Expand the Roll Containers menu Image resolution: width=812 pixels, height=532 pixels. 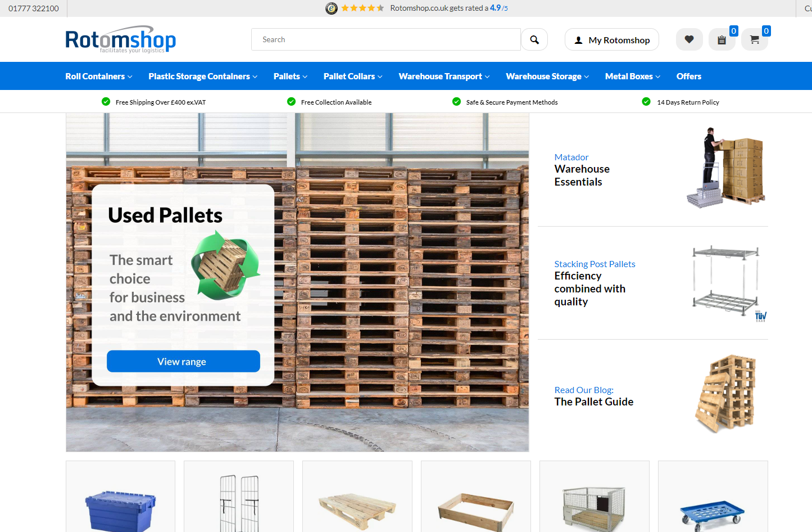pyautogui.click(x=99, y=76)
